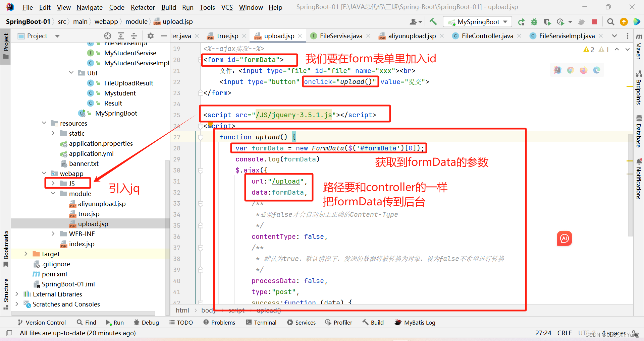Open preview in Chrome browser icon
This screenshot has width=644, height=341.
pos(571,70)
